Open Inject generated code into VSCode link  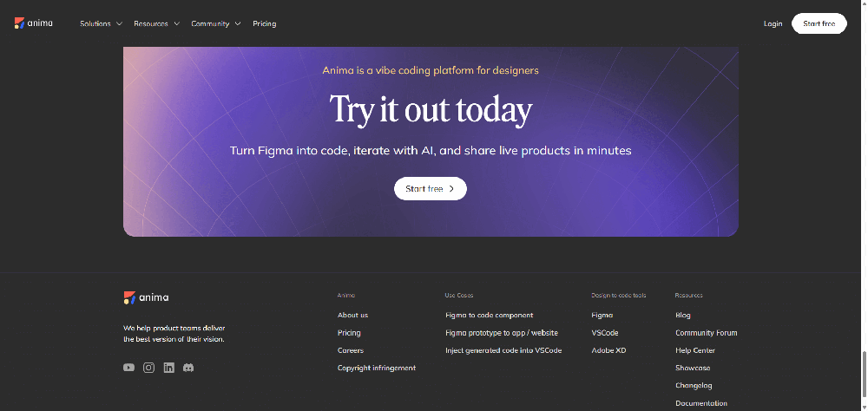point(503,350)
